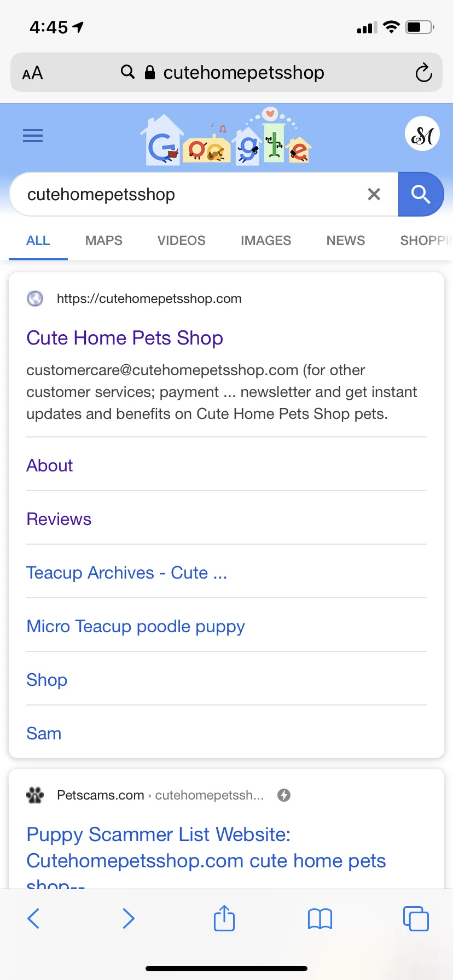This screenshot has height=980, width=453.
Task: Open the Cute Home Pets Shop result
Action: pyautogui.click(x=125, y=338)
